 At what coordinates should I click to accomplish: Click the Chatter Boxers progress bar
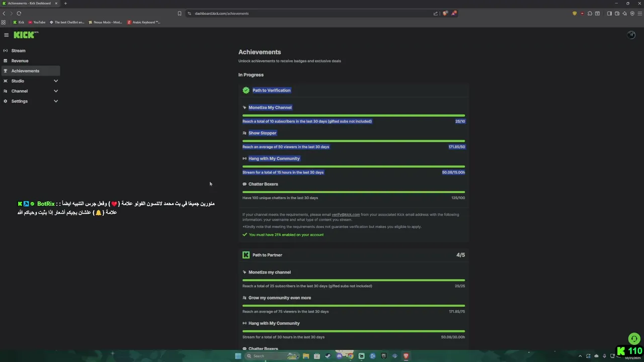pos(354,192)
